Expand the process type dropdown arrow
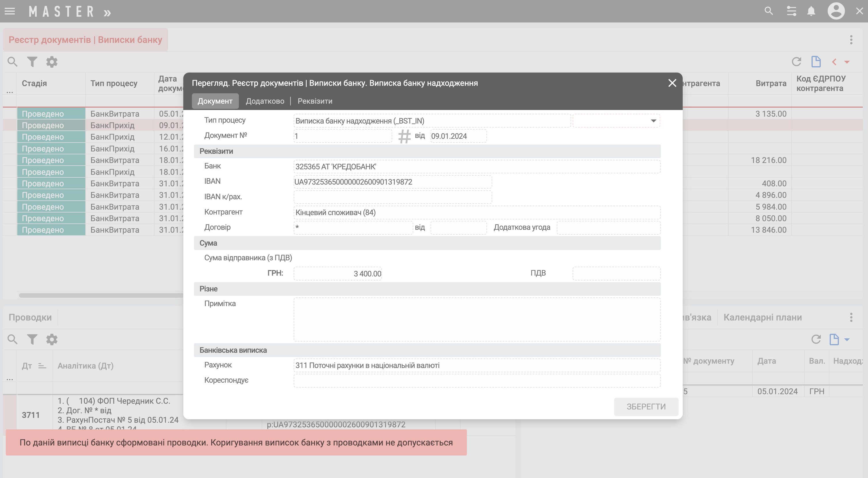Screen dimensions: 868x478 (x=653, y=121)
